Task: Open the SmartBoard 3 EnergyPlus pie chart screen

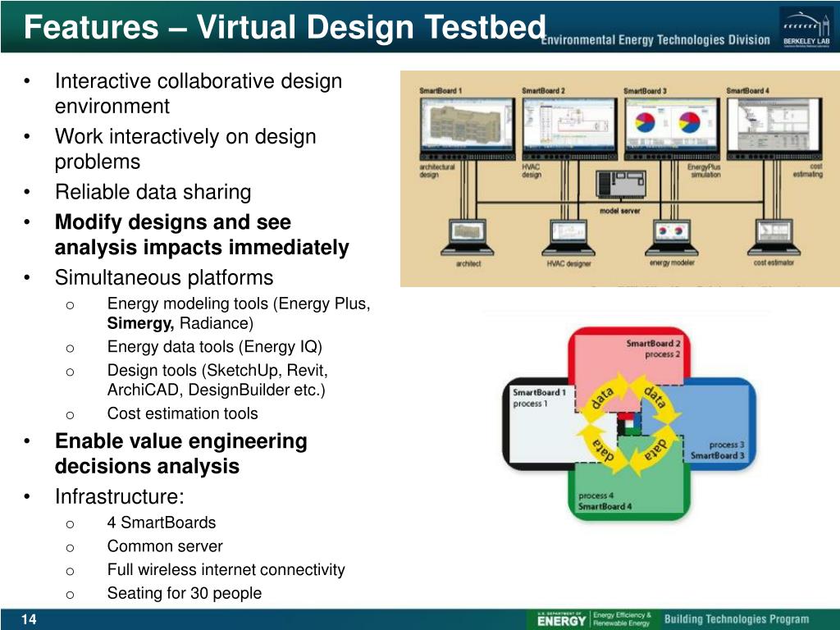Action: pyautogui.click(x=672, y=128)
